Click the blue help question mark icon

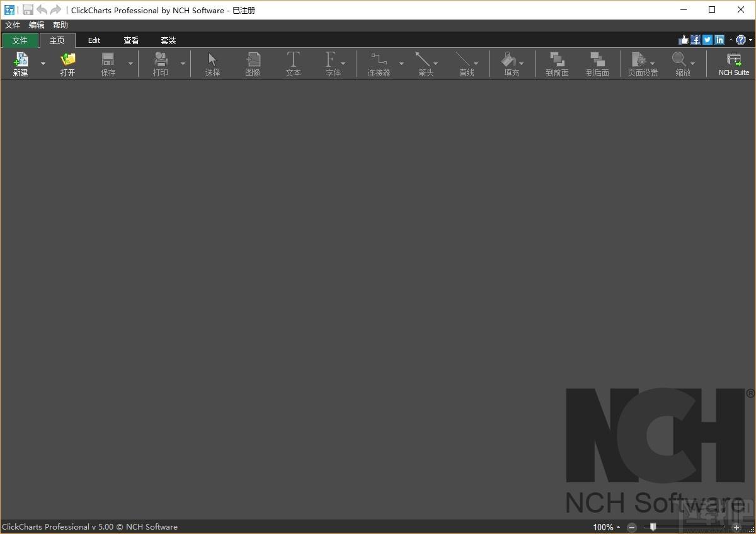pos(741,40)
